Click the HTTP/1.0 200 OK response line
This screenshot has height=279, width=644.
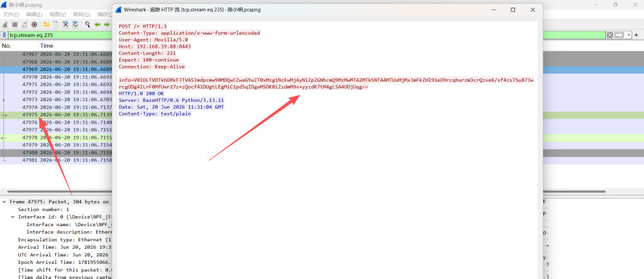[x=142, y=94]
